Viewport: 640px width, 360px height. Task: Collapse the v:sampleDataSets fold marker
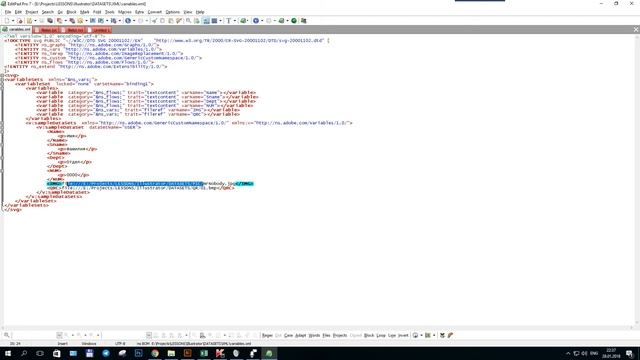click(2, 123)
